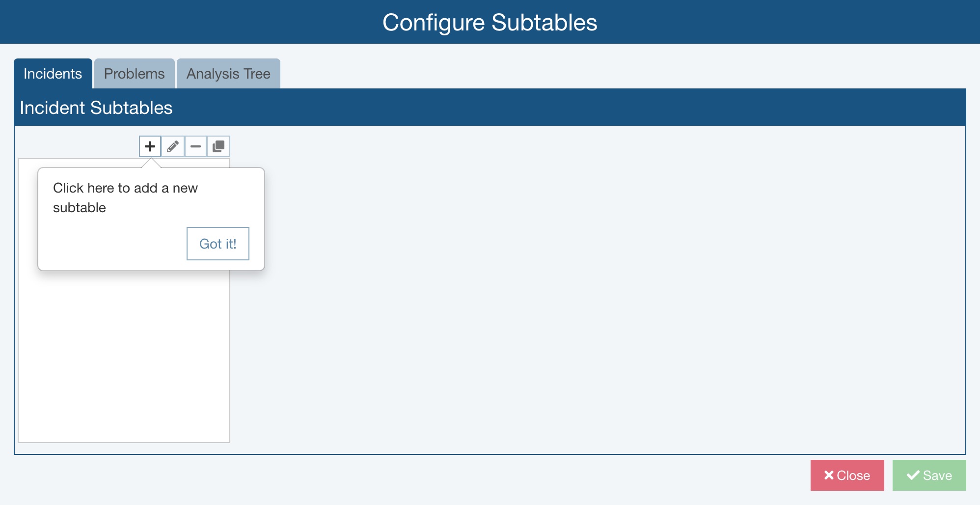
Task: Click the word Incident in panel heading
Action: [x=53, y=108]
